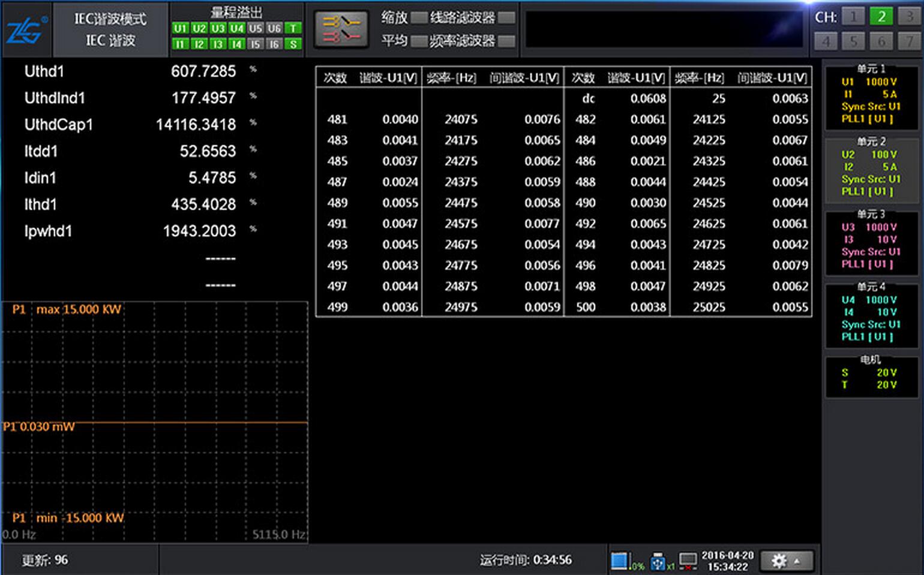
Task: Toggle the 频率滤波器 frequency filter
Action: point(506,41)
